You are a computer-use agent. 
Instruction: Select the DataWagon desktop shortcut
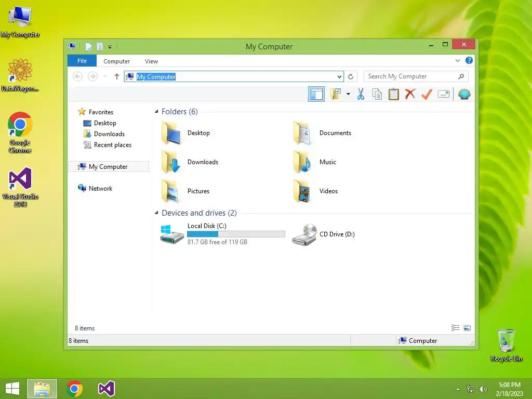tap(20, 75)
